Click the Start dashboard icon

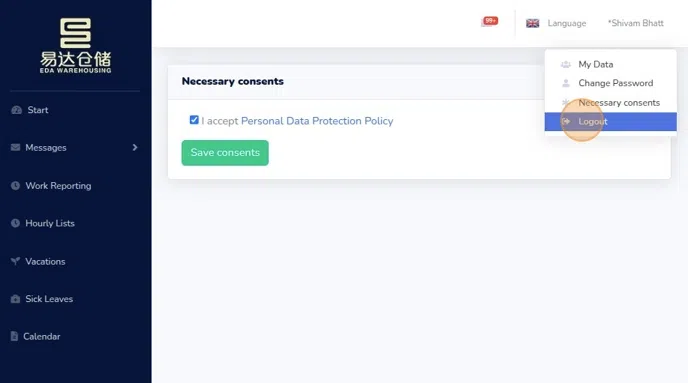tap(17, 110)
